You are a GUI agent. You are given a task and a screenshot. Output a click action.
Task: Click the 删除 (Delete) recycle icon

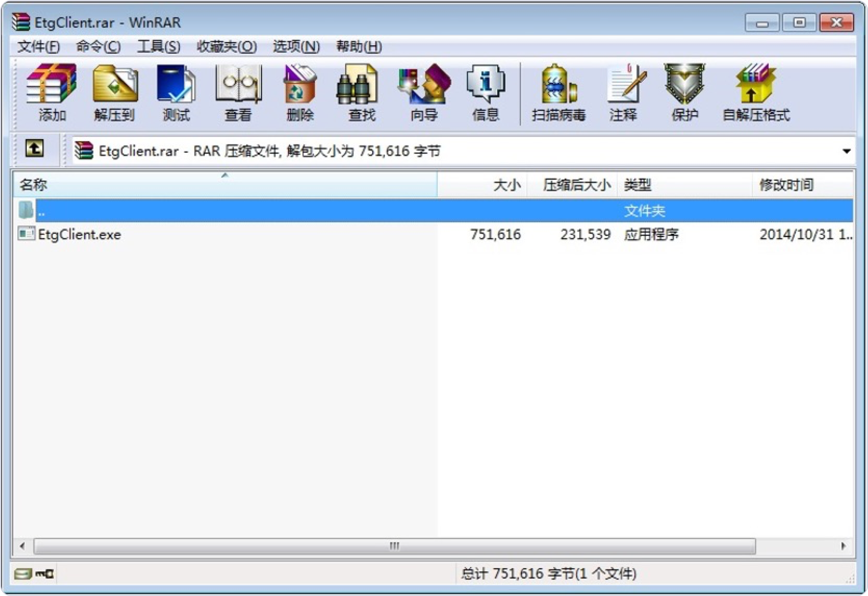300,93
